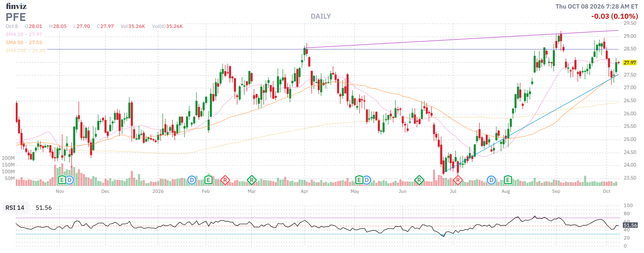The height and width of the screenshot is (253, 644).
Task: Click the 29.00 price axis label
Action: tap(630, 36)
